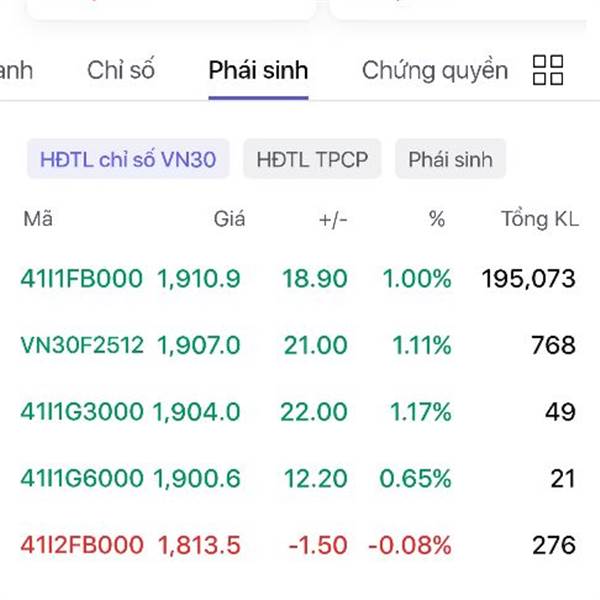Sort by the Mã column header
Screen dimensions: 600x600
pos(38,219)
